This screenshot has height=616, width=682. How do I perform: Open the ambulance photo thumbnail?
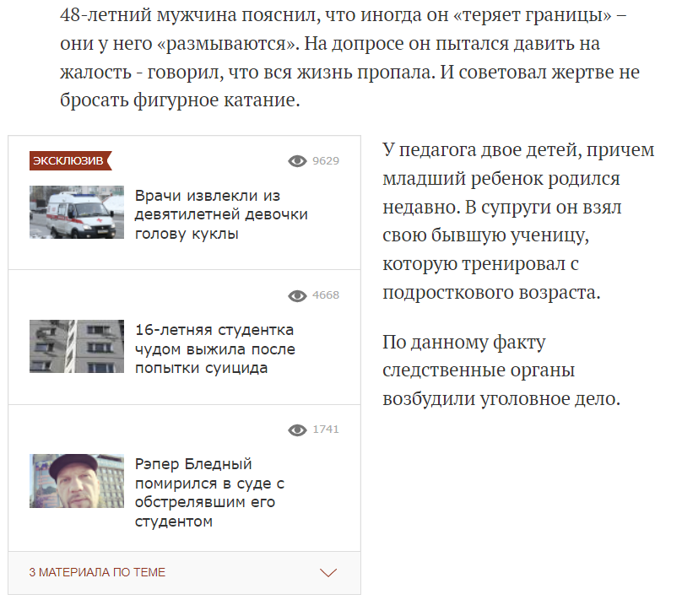click(77, 213)
